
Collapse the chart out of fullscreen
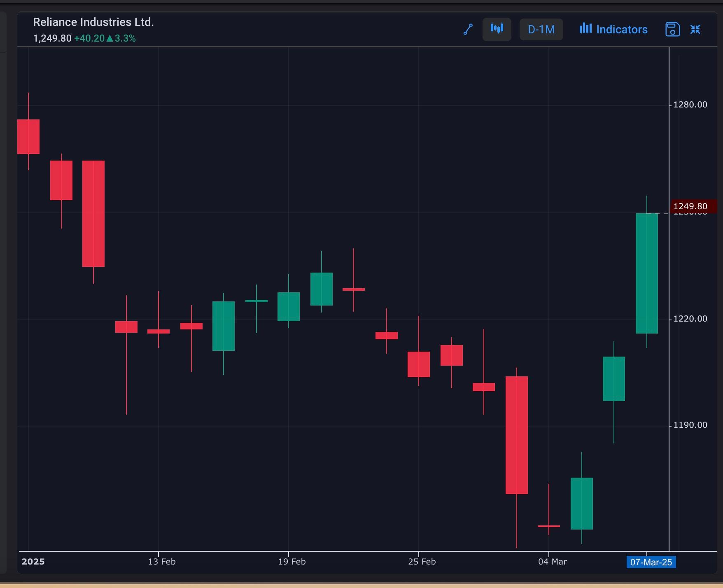(x=695, y=29)
